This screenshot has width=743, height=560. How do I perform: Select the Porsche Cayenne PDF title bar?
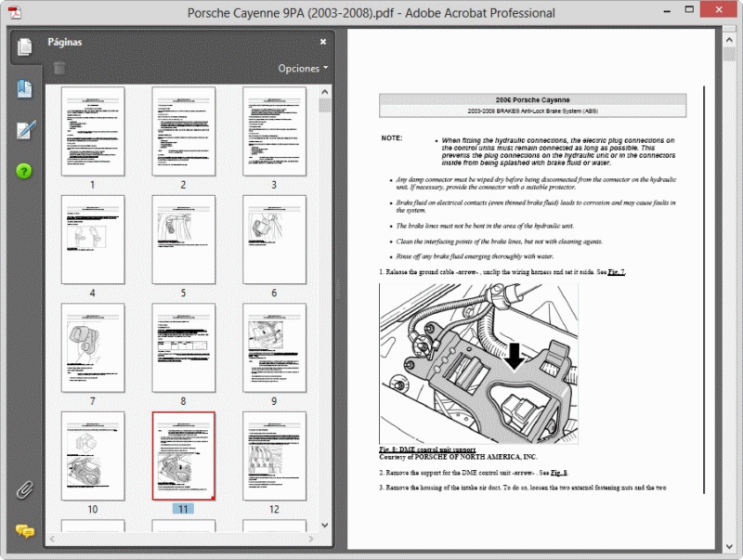371,12
